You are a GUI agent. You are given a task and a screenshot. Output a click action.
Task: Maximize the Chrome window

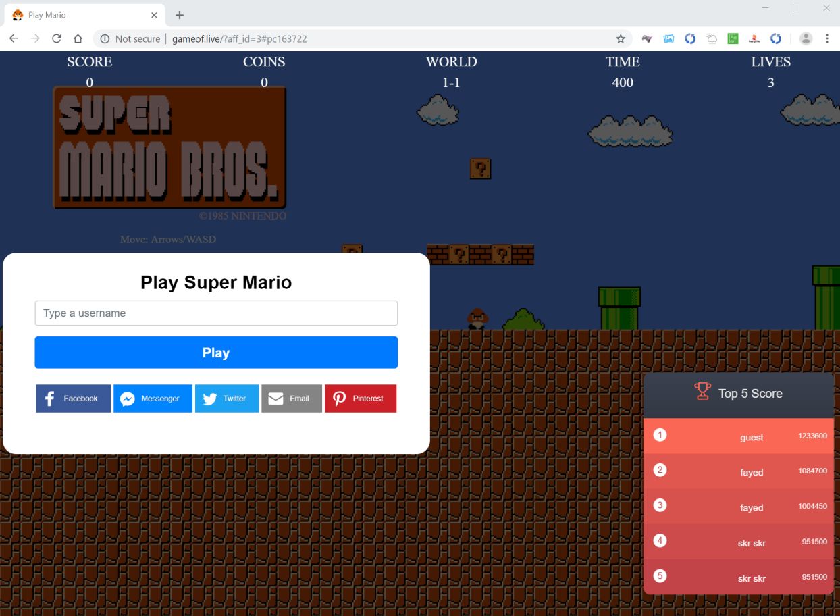click(x=796, y=8)
